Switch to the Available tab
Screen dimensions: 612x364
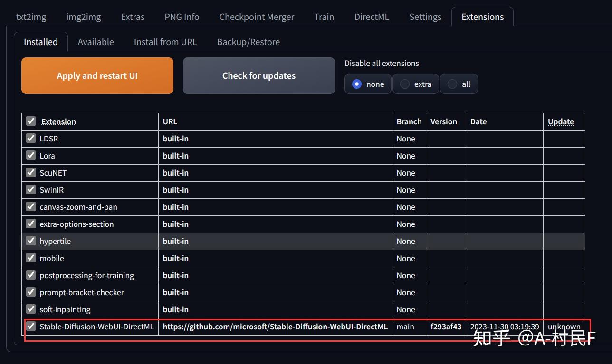coord(96,42)
